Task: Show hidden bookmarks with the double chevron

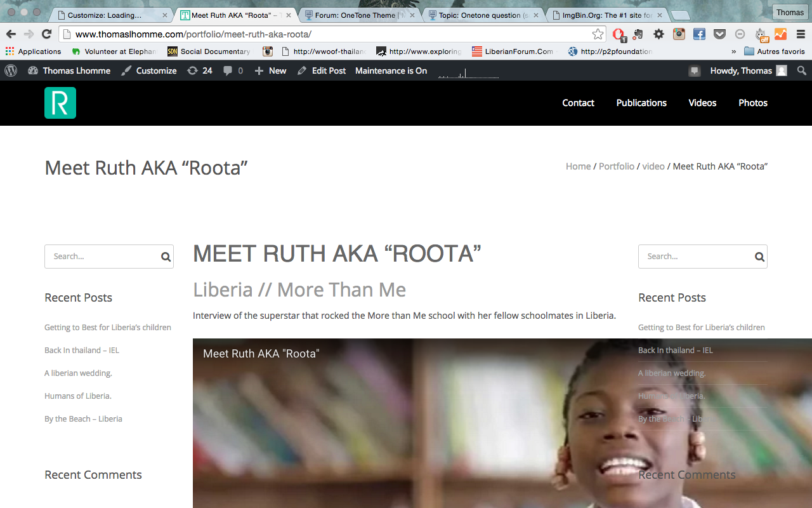Action: (734, 51)
